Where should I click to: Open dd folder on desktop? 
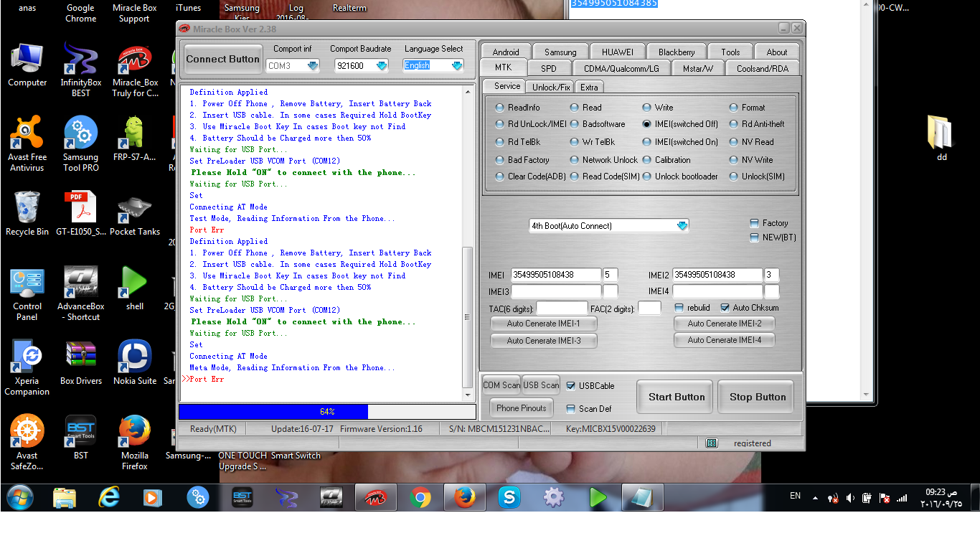coord(941,139)
